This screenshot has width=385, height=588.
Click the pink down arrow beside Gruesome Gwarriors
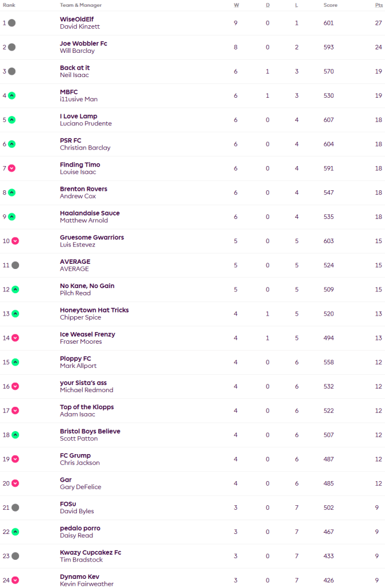(x=16, y=241)
